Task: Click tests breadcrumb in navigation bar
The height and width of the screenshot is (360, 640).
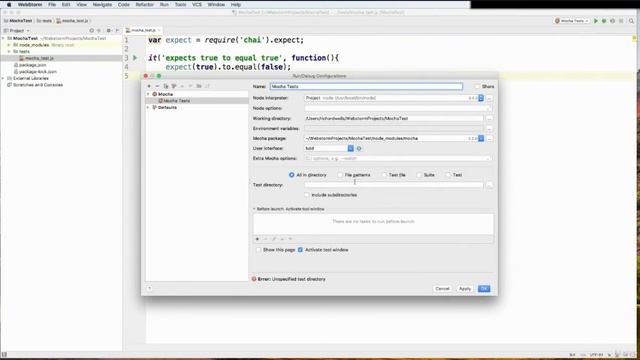Action: click(44, 21)
